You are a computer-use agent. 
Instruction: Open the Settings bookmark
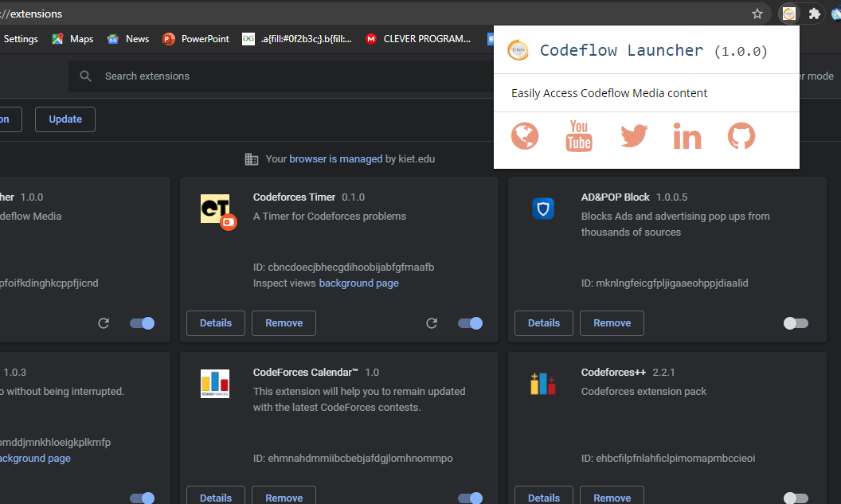point(21,39)
